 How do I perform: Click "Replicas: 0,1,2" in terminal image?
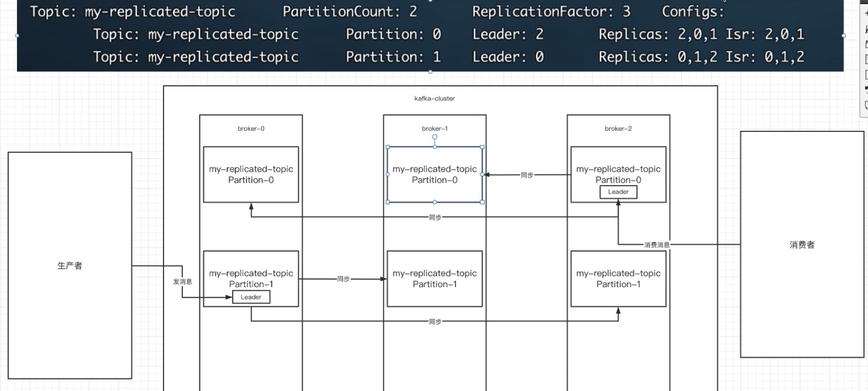[658, 57]
